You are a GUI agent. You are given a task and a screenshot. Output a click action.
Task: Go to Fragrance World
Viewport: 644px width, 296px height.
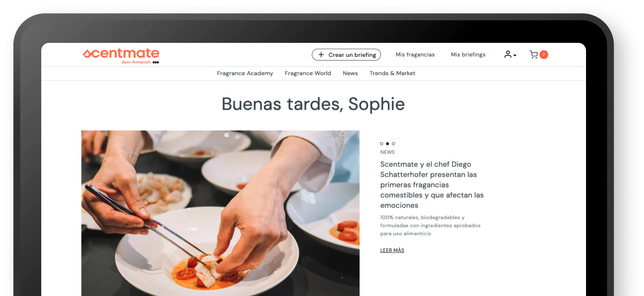[x=308, y=73]
